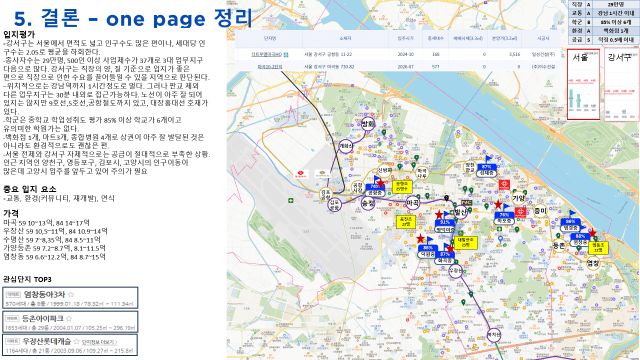This screenshot has width=640, height=360.
Task: Click the 학군 row in rating table
Action: click(x=604, y=22)
